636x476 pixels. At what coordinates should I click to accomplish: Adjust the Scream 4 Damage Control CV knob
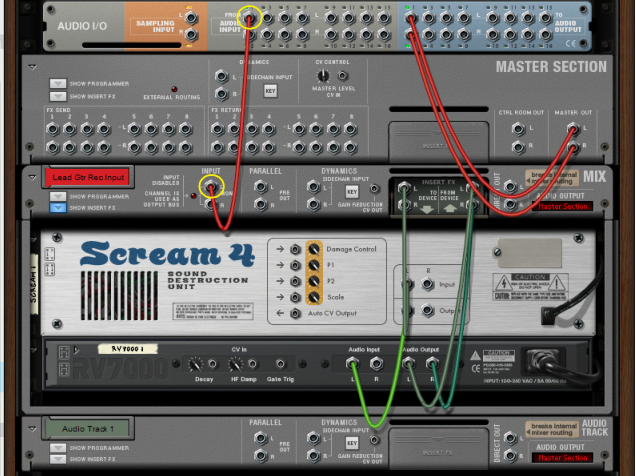314,249
